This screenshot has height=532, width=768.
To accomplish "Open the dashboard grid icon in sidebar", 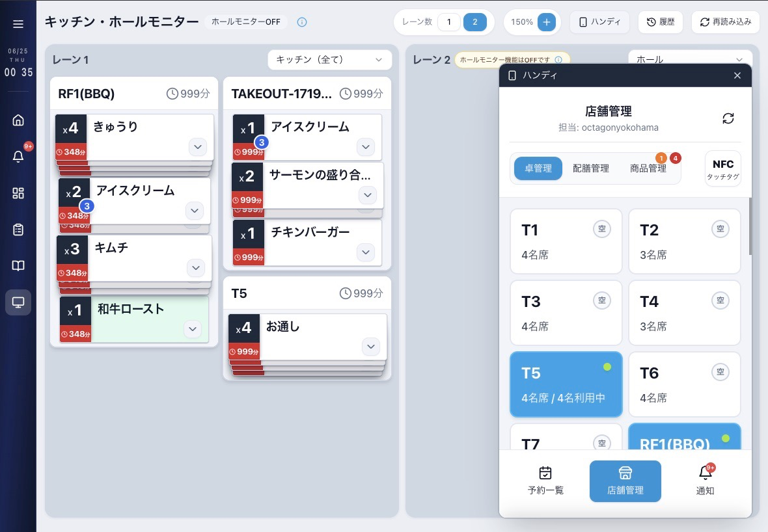I will (x=18, y=193).
